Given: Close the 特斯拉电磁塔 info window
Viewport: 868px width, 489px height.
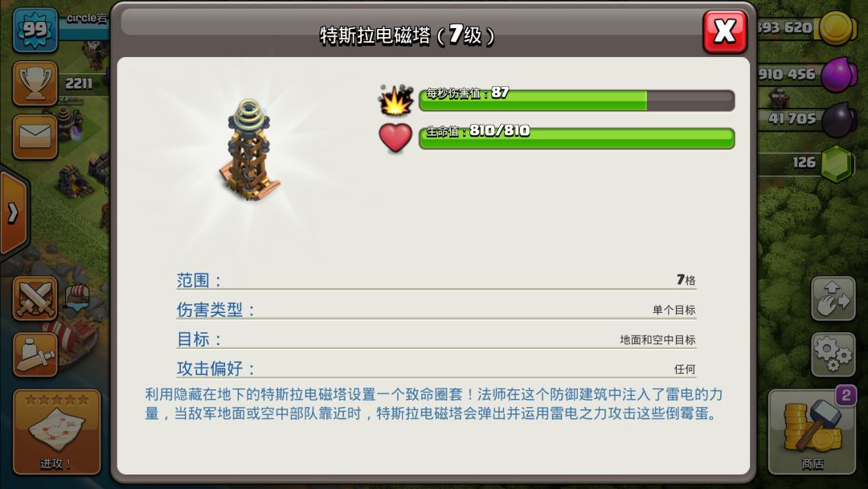Looking at the screenshot, I should [x=725, y=31].
